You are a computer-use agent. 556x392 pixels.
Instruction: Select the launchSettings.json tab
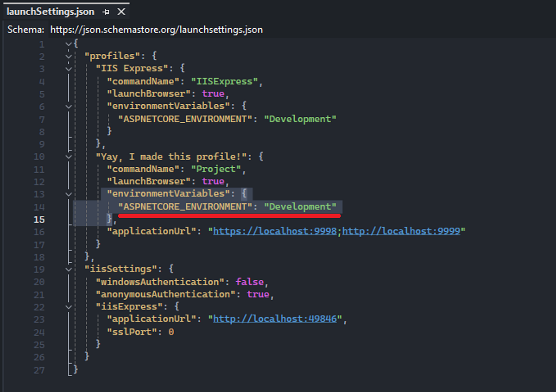click(x=51, y=12)
